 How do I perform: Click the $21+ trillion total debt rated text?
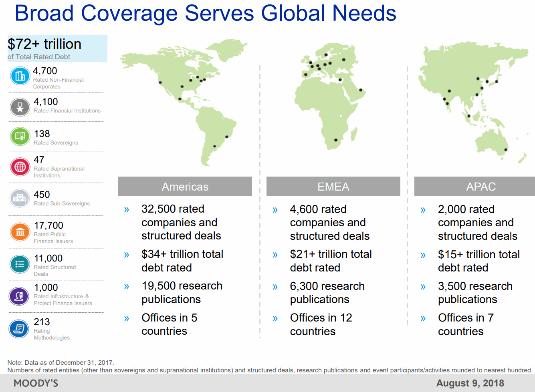click(x=331, y=261)
